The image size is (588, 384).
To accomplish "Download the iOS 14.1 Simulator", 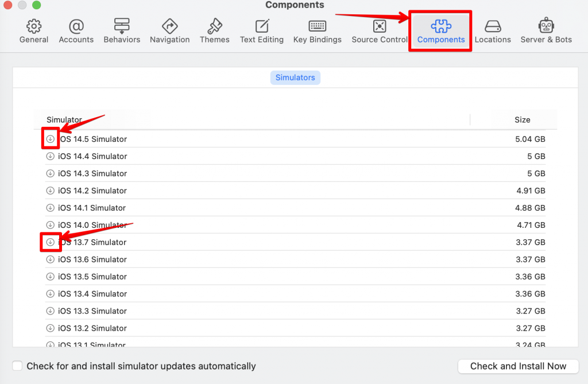I will [x=51, y=208].
